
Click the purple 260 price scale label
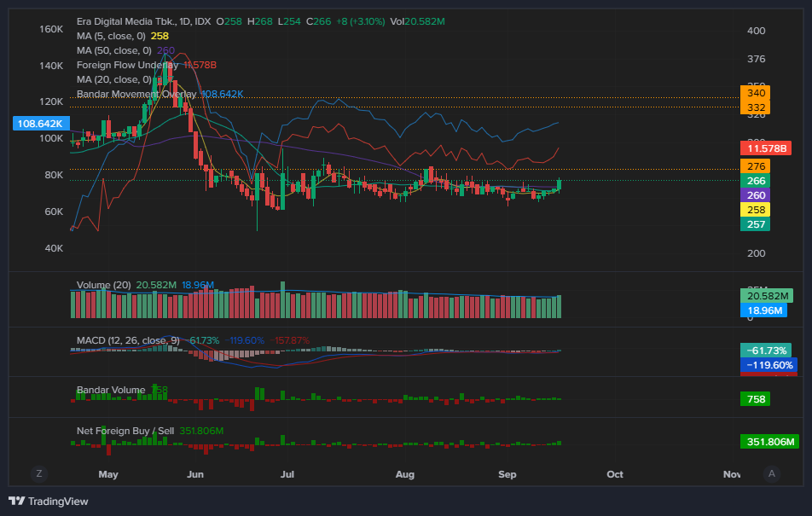coord(756,195)
